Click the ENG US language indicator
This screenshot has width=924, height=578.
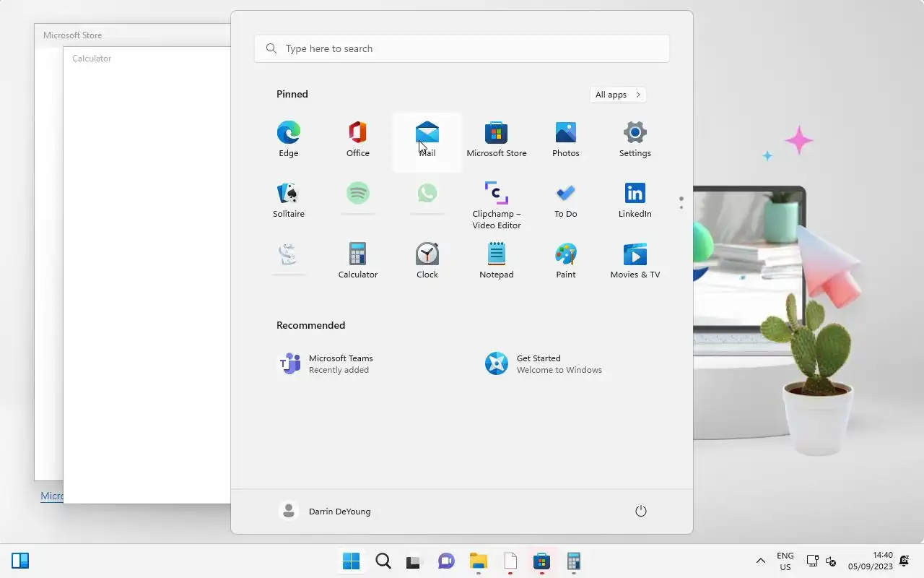785,561
